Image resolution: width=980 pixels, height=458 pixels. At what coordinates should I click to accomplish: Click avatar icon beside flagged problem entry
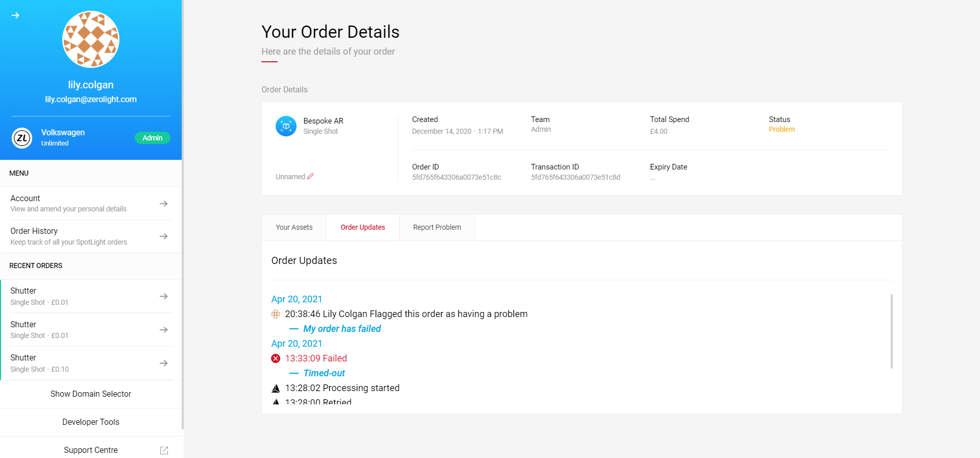click(x=276, y=314)
